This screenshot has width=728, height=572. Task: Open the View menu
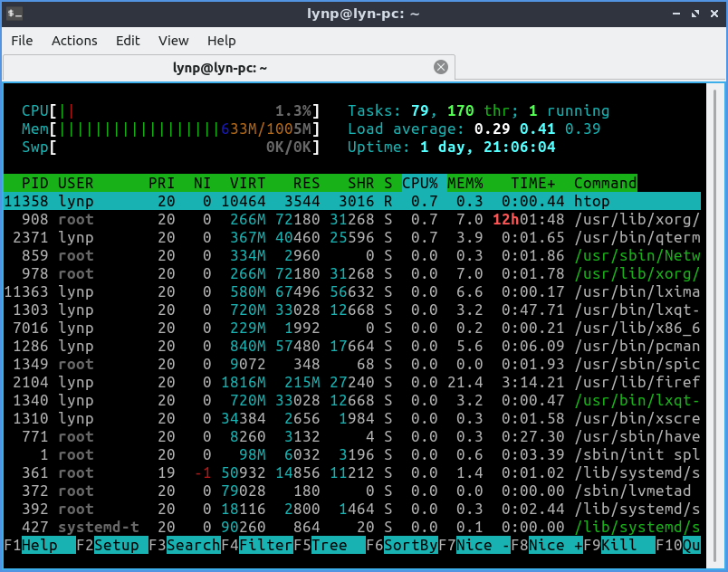pyautogui.click(x=173, y=41)
